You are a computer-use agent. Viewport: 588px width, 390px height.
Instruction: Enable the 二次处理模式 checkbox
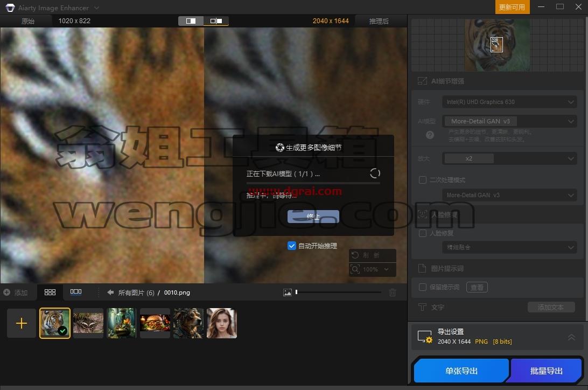[422, 180]
